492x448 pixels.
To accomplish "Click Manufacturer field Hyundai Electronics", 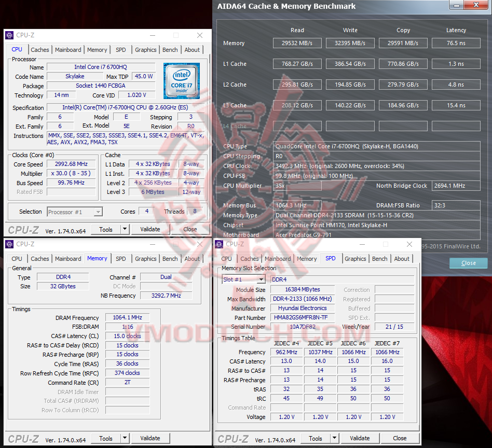I will pyautogui.click(x=303, y=308).
